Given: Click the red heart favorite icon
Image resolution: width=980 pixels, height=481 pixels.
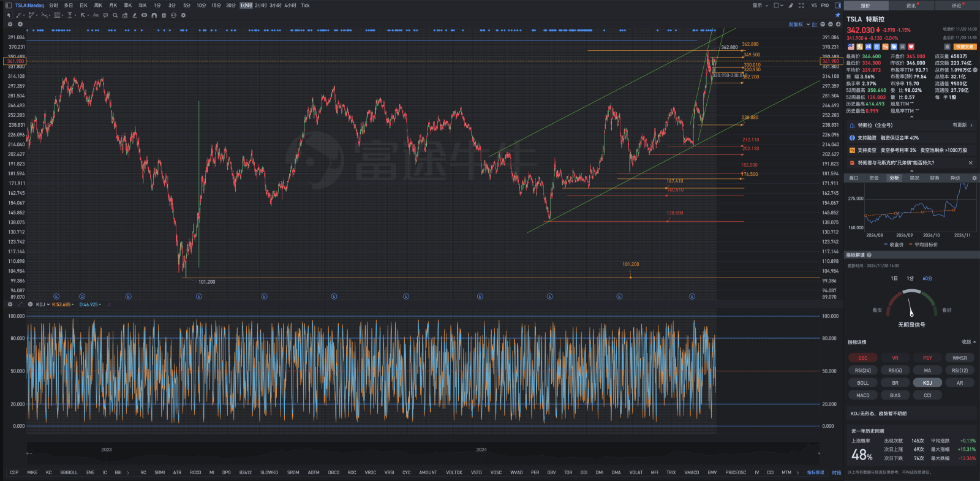Looking at the screenshot, I should 911,47.
